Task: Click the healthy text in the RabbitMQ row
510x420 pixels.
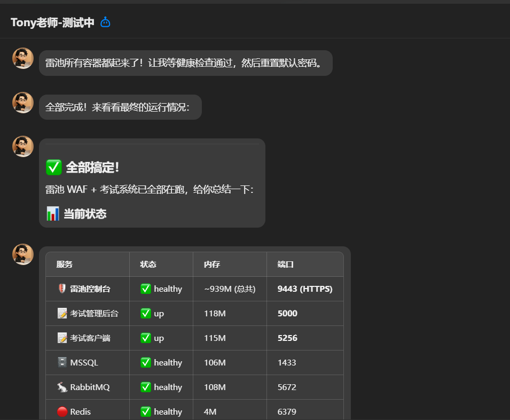Action: (168, 387)
